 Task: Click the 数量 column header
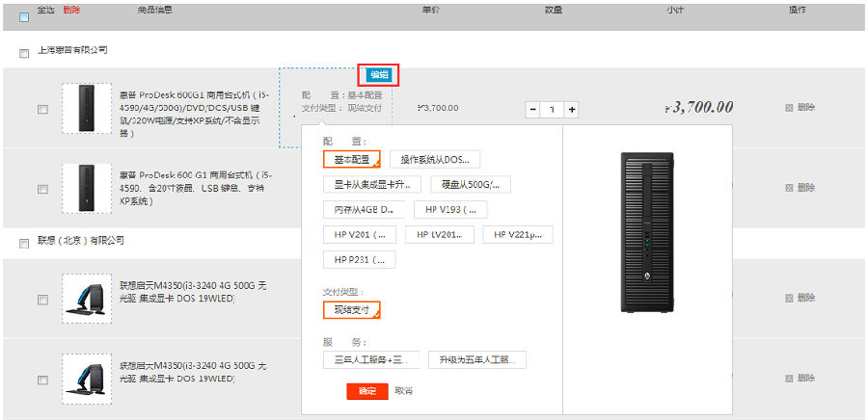pyautogui.click(x=553, y=10)
